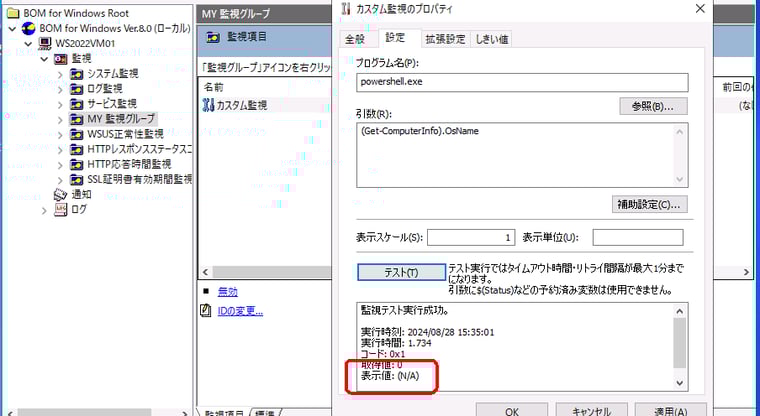Open 補助設定(C)... auxiliary settings
This screenshot has width=760, height=416.
pos(649,204)
